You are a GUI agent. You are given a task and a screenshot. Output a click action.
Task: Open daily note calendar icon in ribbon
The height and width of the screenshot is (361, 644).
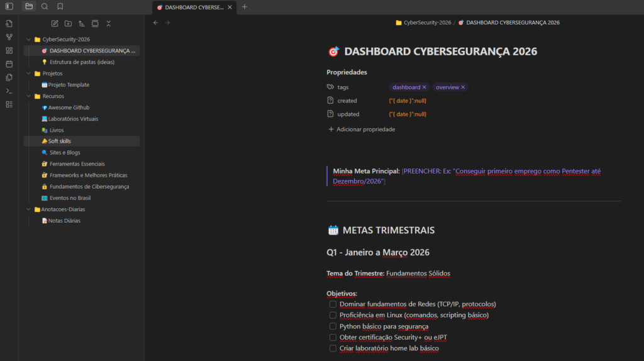coord(9,64)
